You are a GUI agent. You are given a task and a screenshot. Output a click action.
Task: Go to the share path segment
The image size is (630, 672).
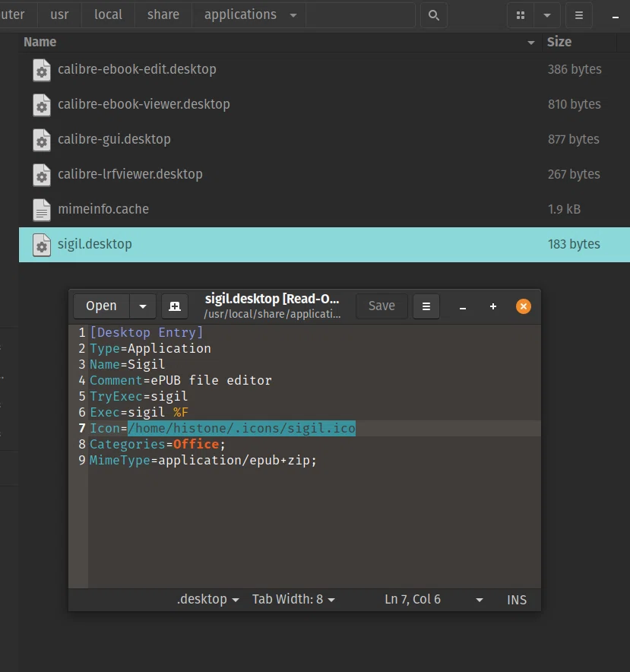point(163,14)
